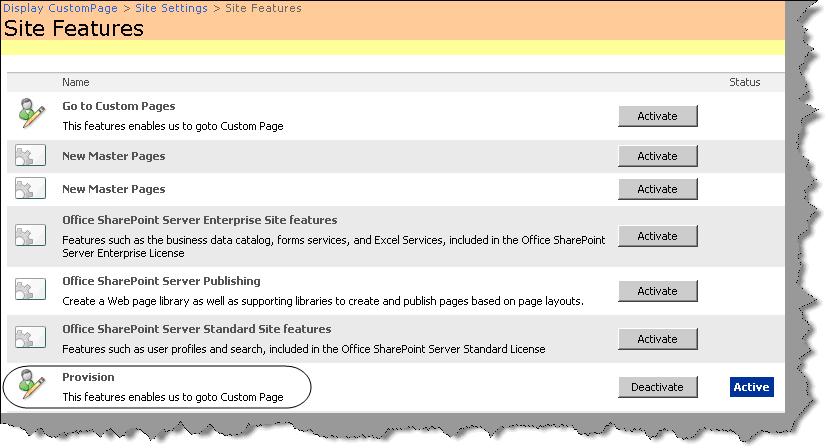Click the Enterprise Site features icon
The height and width of the screenshot is (448, 828).
click(31, 236)
